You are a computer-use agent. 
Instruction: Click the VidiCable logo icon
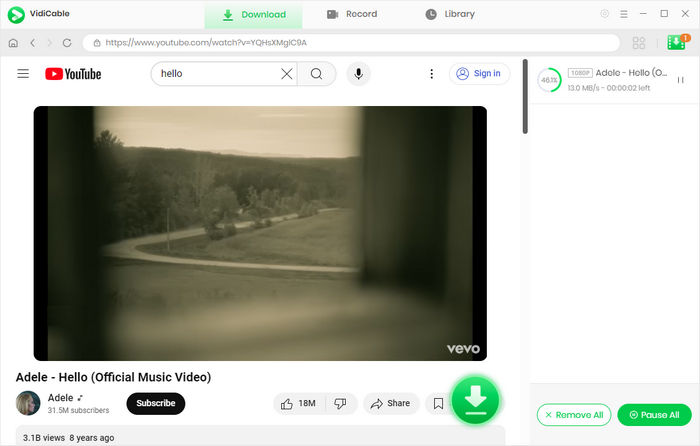point(16,15)
